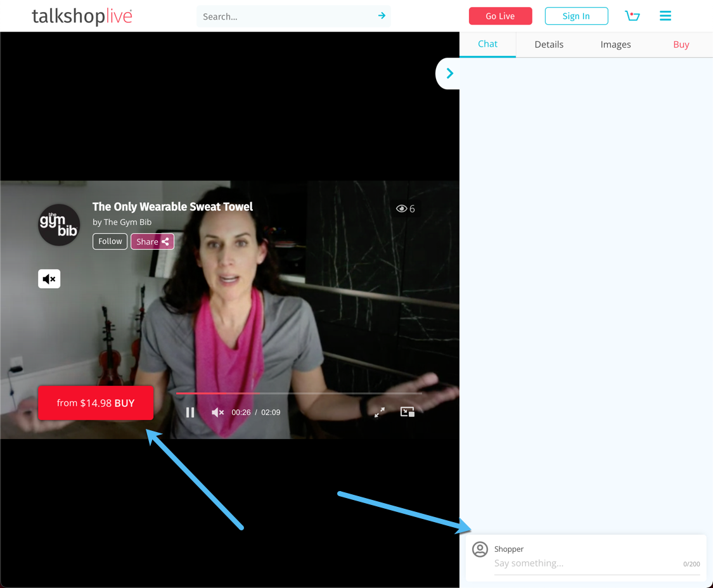This screenshot has width=713, height=588.
Task: Submit the search using the arrow icon
Action: tap(381, 15)
